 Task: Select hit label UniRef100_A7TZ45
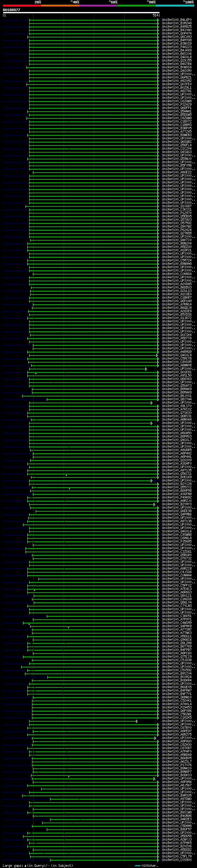coord(176,132)
